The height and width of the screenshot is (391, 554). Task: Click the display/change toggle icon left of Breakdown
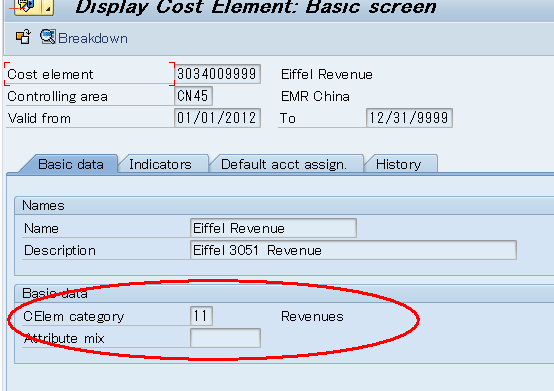click(23, 37)
